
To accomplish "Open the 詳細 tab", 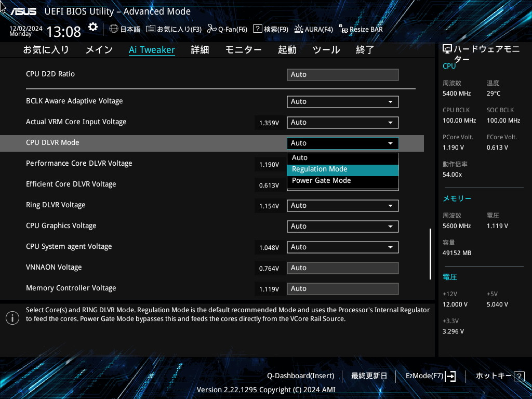I will click(x=200, y=50).
